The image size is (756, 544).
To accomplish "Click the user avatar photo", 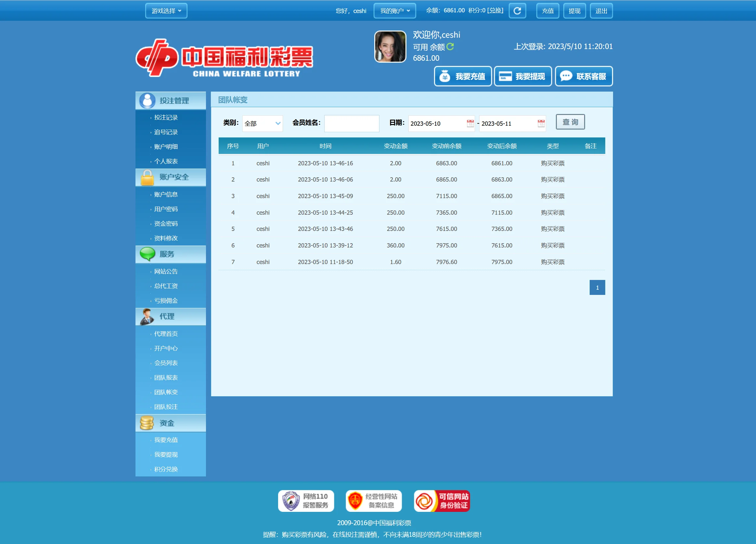I will [390, 47].
